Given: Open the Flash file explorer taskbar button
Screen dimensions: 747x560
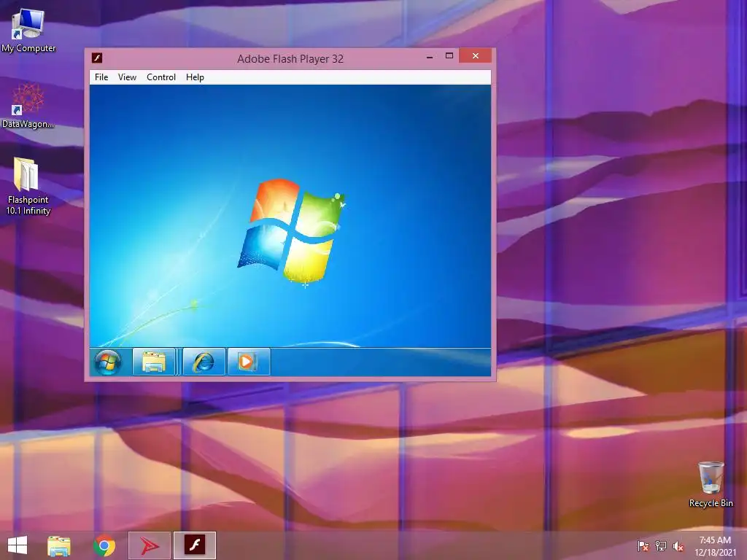Looking at the screenshot, I should tap(154, 362).
